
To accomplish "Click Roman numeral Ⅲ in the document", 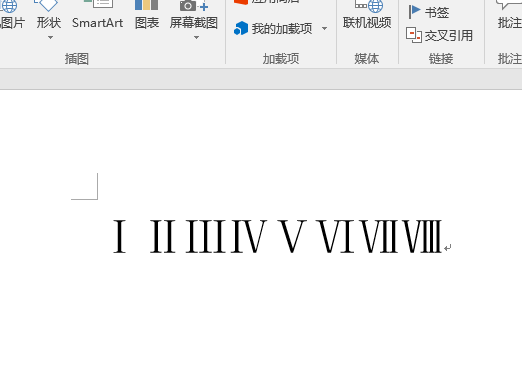I will pos(205,236).
